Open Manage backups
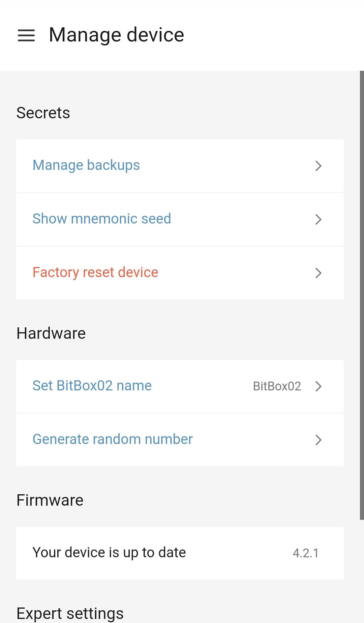 [x=180, y=166]
